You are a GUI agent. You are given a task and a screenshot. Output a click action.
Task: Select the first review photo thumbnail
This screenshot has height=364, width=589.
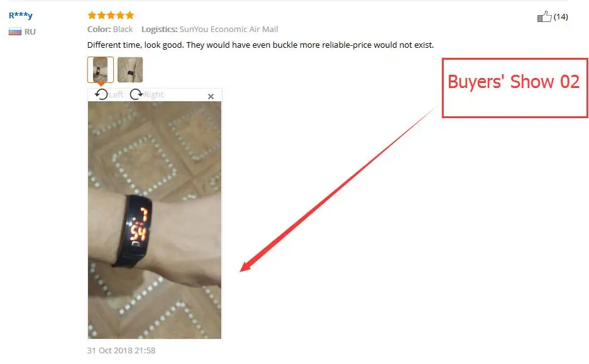tap(101, 70)
